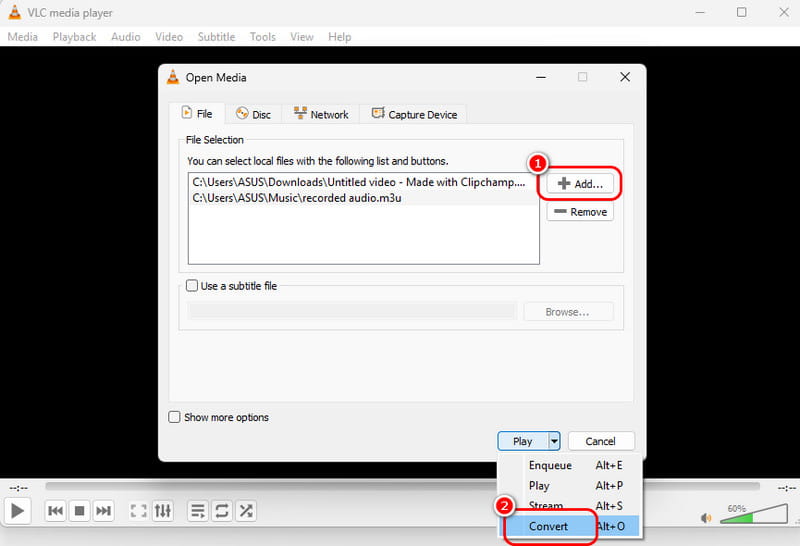Image resolution: width=800 pixels, height=546 pixels.
Task: Choose Convert from the dropdown list
Action: [549, 526]
